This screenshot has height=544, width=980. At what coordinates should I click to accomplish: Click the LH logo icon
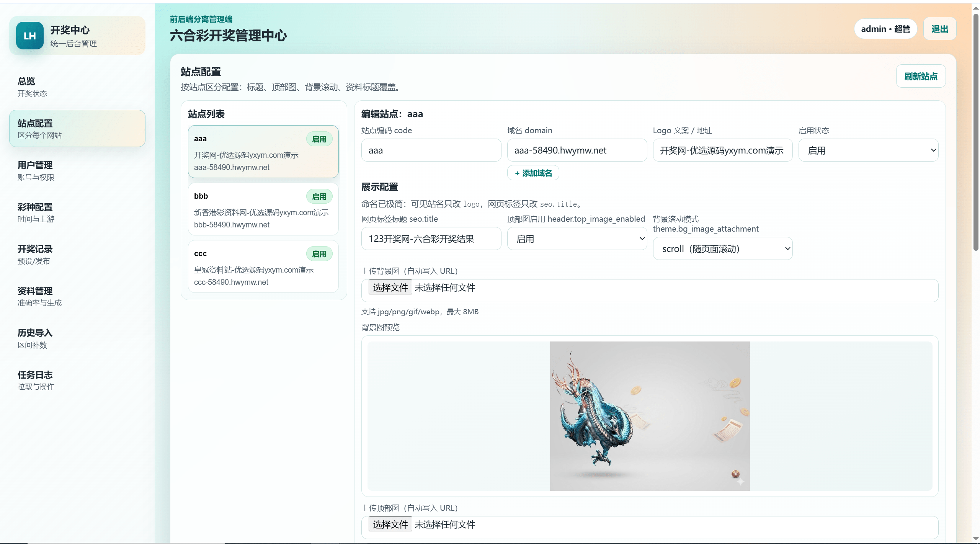30,36
